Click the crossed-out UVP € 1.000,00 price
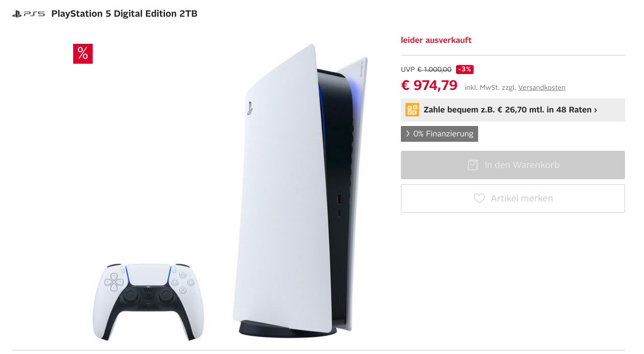The image size is (644, 354). click(x=426, y=70)
